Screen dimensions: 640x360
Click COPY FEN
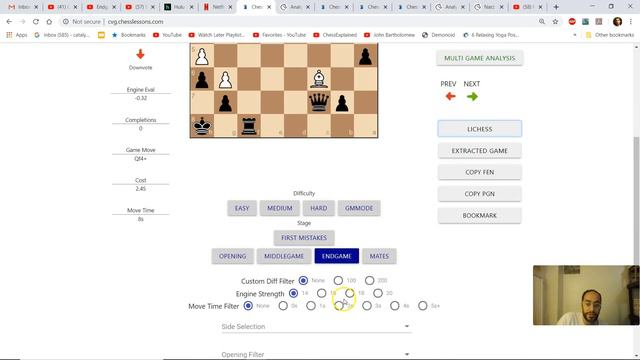click(480, 172)
